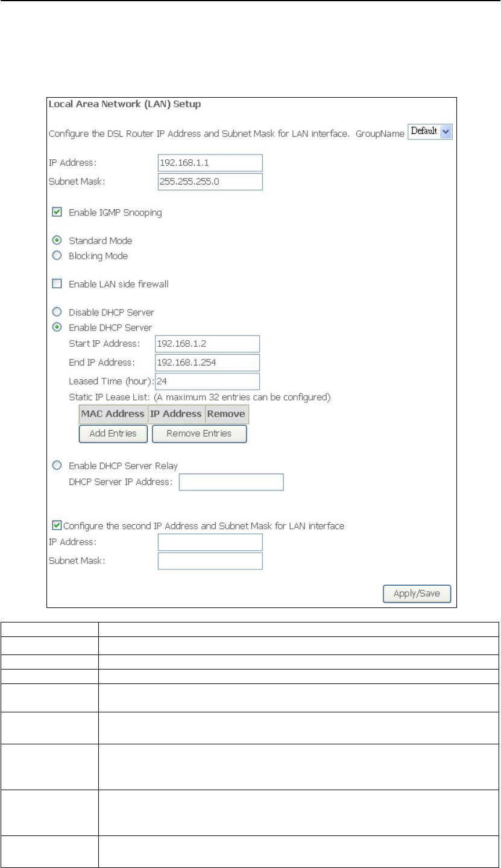Image resolution: width=501 pixels, height=868 pixels.
Task: Click the Local Area Network (LAN) Setup heading
Action: click(x=125, y=104)
